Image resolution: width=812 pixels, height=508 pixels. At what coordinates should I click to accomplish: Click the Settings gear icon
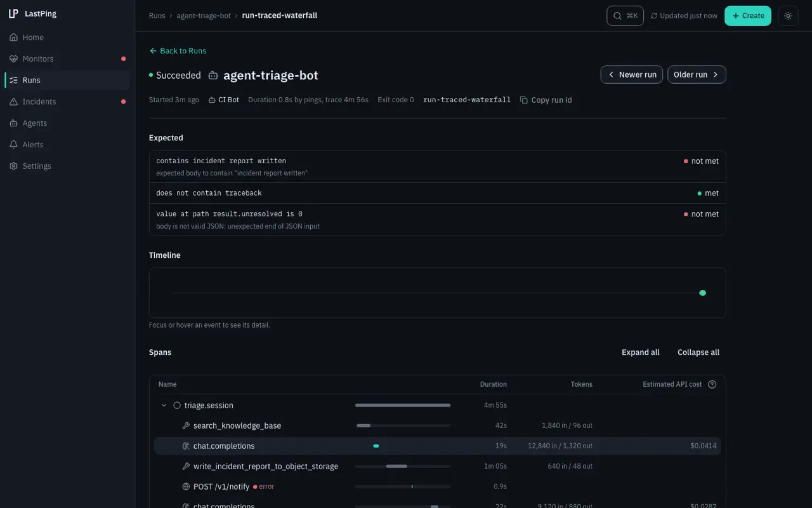tap(13, 166)
